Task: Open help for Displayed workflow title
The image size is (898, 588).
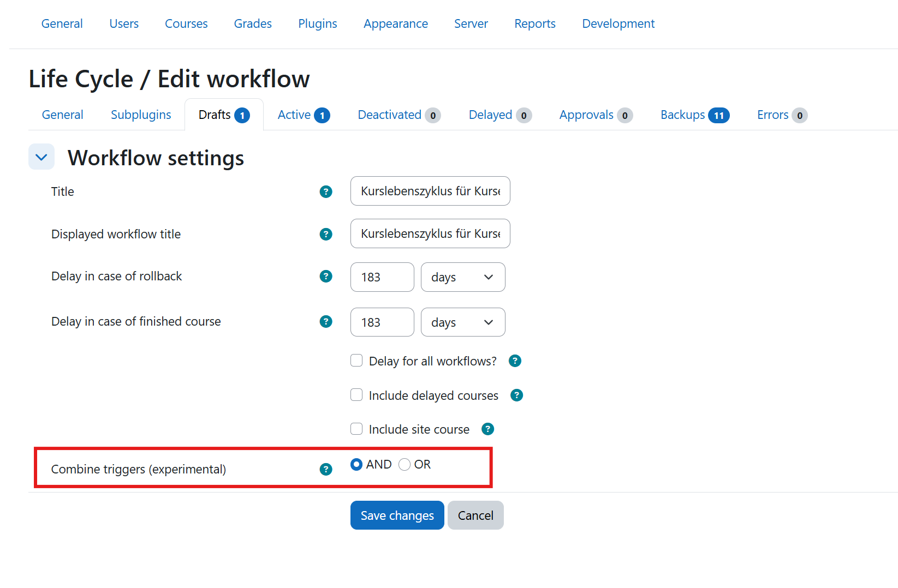Action: click(326, 234)
